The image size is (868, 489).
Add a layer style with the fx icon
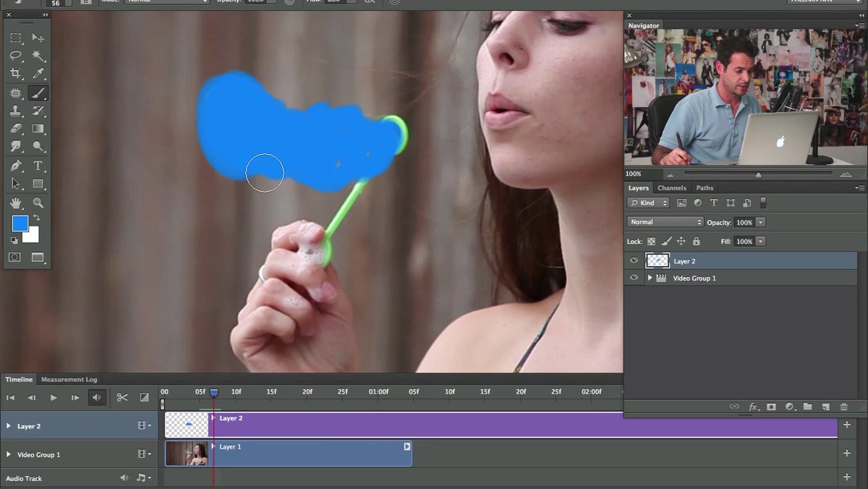point(753,407)
